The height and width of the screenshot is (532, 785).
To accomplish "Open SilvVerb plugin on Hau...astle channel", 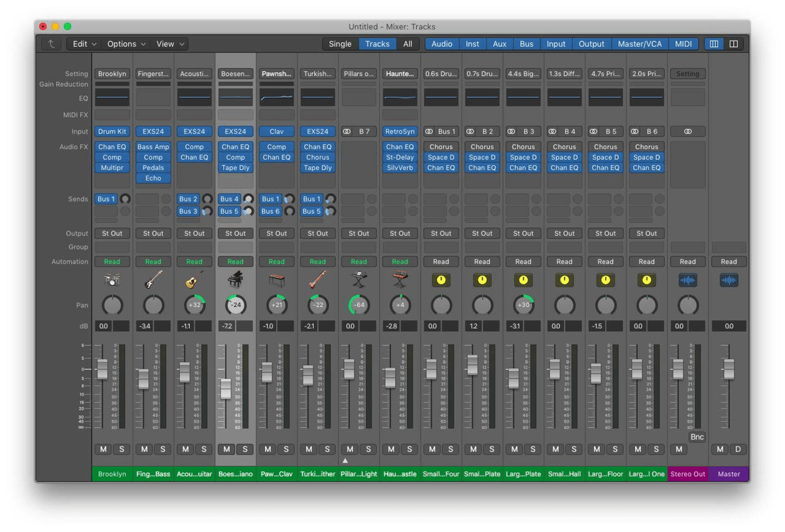I will pyautogui.click(x=400, y=168).
